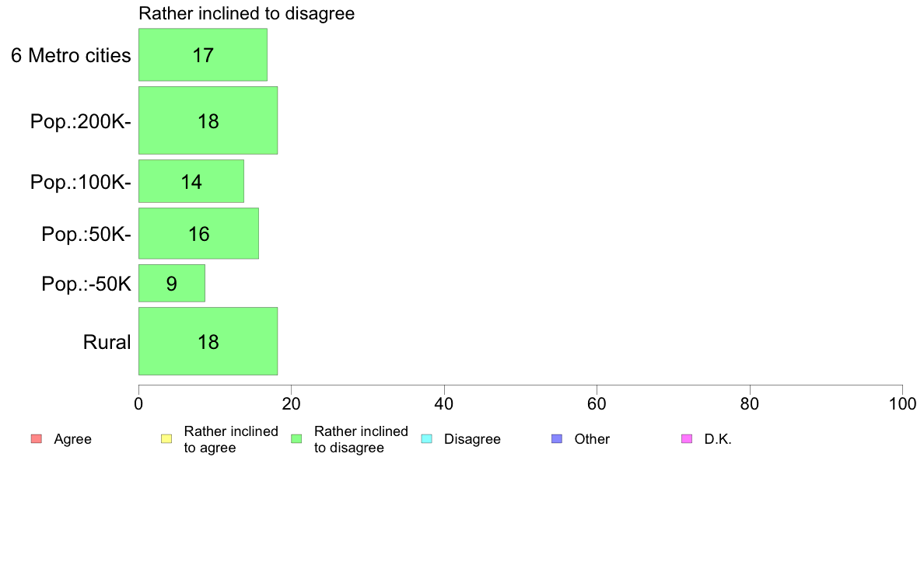Click the cyan Disagree legend swatch

(x=427, y=439)
